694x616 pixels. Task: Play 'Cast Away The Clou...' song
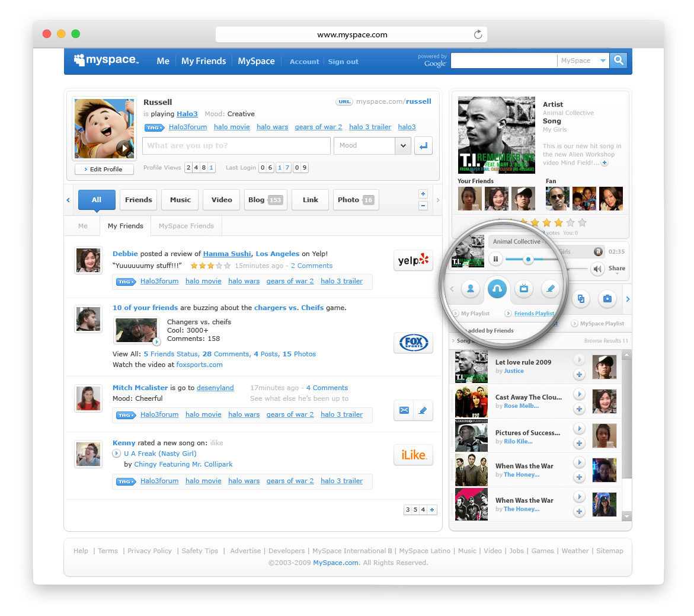click(x=579, y=394)
